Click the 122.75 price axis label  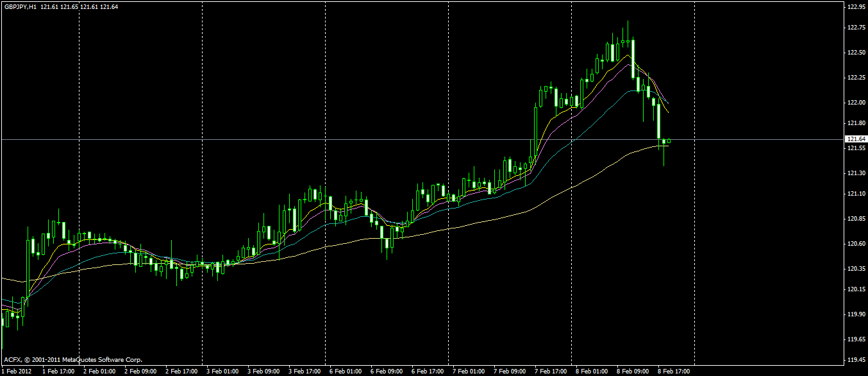click(x=856, y=28)
